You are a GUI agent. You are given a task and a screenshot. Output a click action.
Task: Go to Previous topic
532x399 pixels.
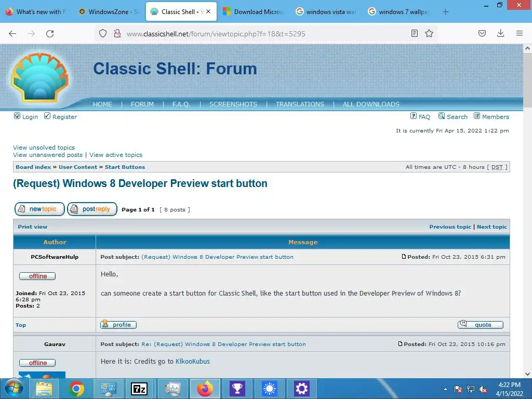tap(450, 227)
